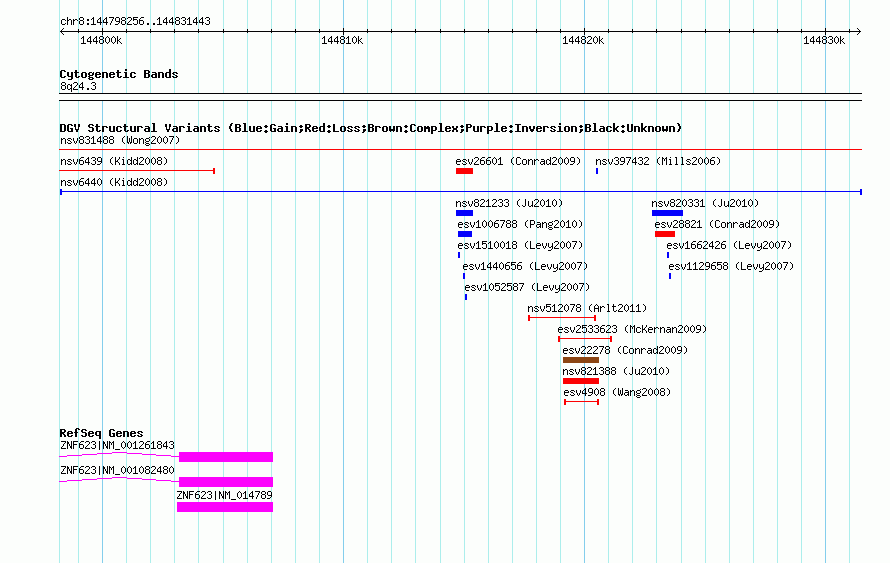Click the Cytogenetic Bands track title

pyautogui.click(x=119, y=74)
